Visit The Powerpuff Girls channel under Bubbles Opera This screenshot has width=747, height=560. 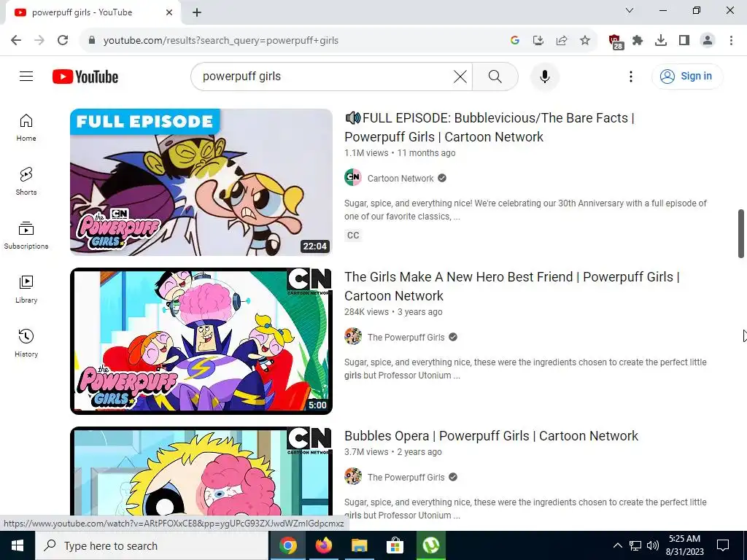click(x=406, y=477)
